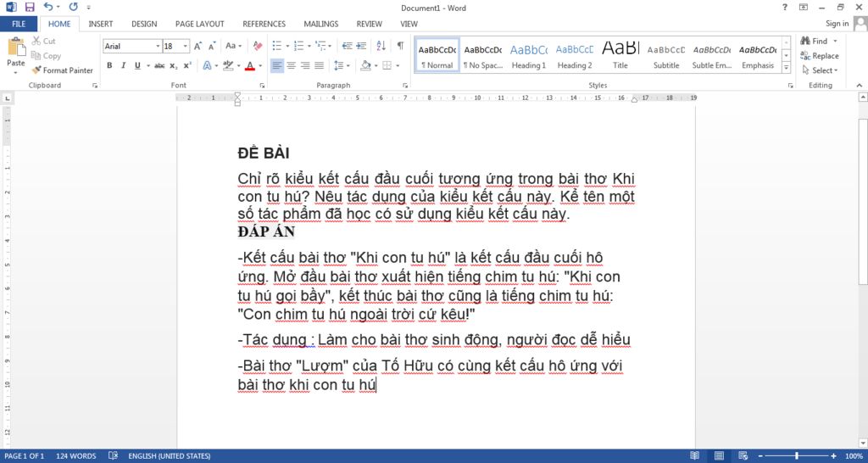Open the FILE tab

coord(19,24)
